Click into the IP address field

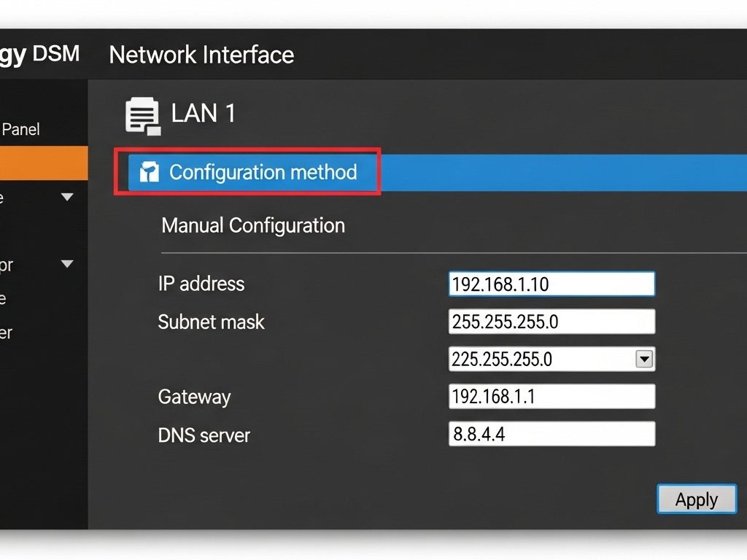(x=551, y=284)
